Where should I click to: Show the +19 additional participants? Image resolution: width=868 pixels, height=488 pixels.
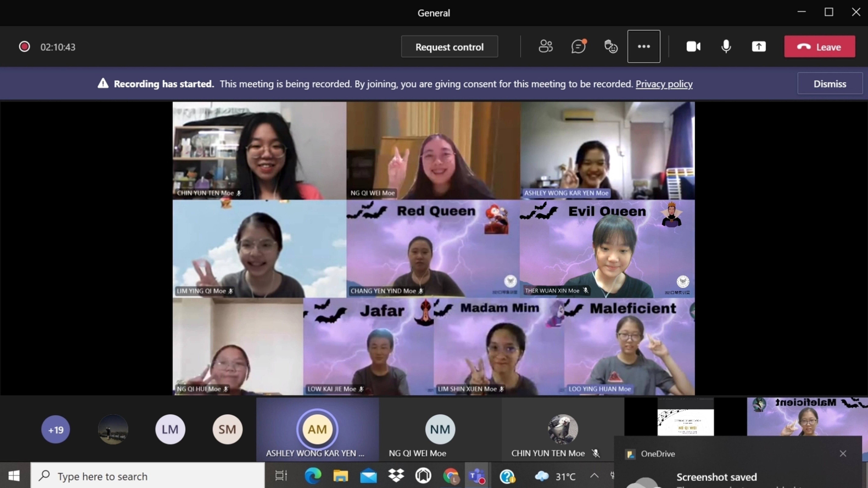pyautogui.click(x=56, y=429)
